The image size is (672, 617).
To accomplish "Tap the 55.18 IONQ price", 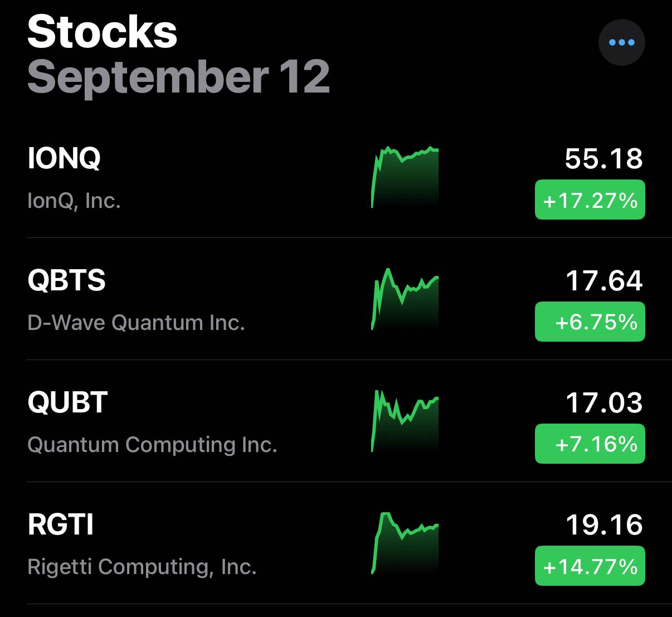I will coord(603,159).
